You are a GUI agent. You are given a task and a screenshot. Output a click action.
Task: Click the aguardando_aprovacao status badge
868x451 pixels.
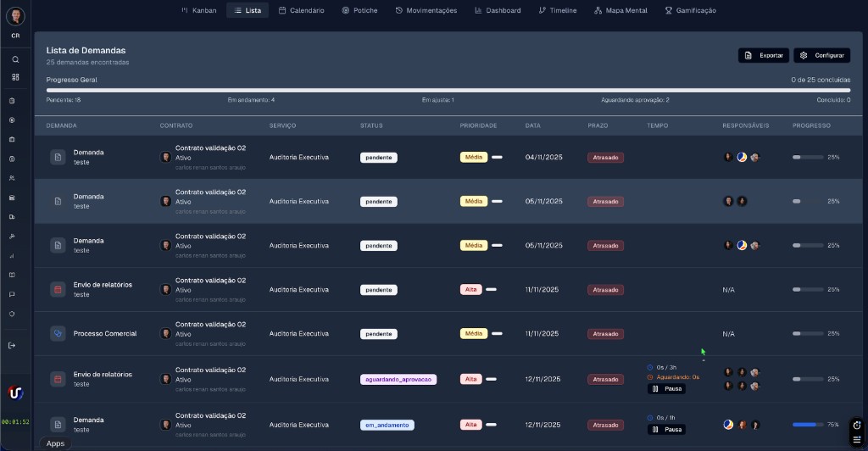click(398, 380)
